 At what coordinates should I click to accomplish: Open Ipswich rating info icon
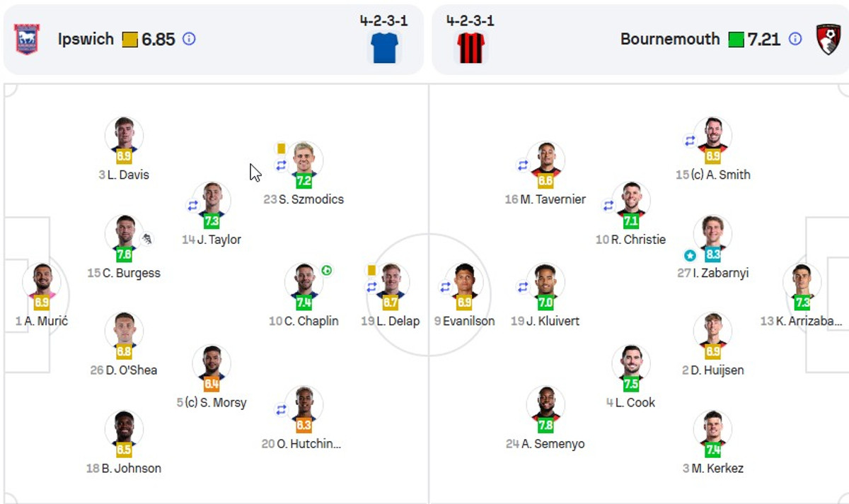[189, 39]
